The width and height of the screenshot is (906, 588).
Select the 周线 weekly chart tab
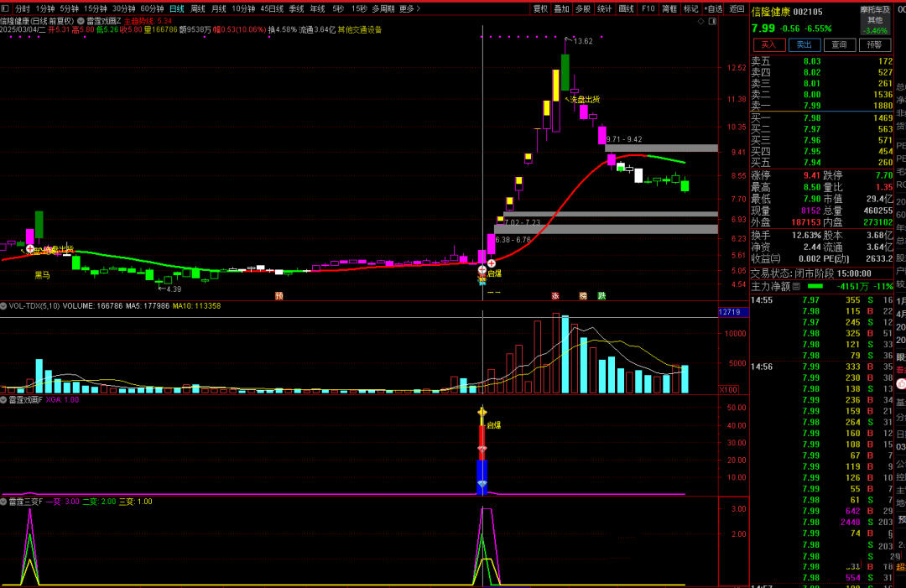coord(198,8)
